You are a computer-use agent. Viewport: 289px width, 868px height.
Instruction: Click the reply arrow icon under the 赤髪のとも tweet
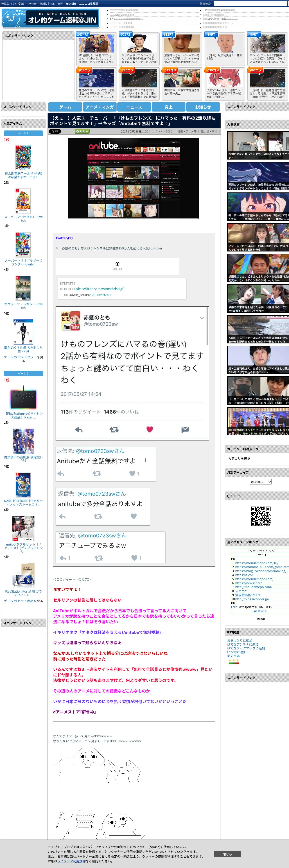tap(79, 430)
